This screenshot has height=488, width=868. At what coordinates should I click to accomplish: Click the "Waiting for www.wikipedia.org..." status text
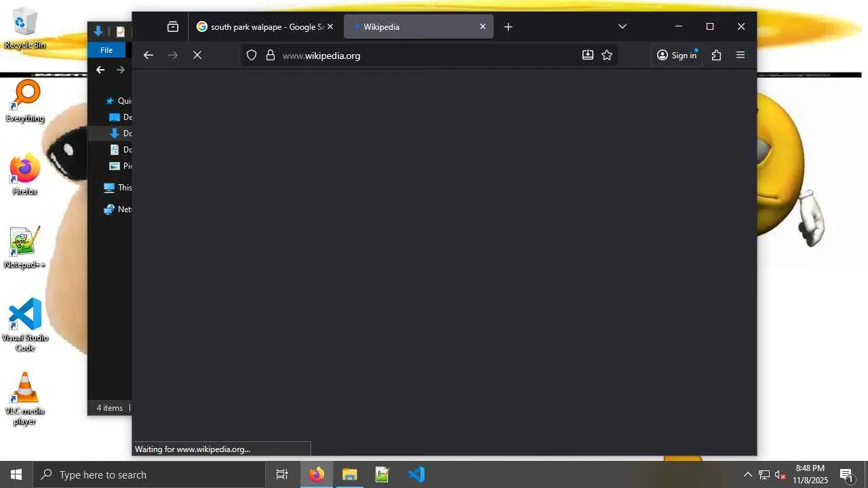193,449
